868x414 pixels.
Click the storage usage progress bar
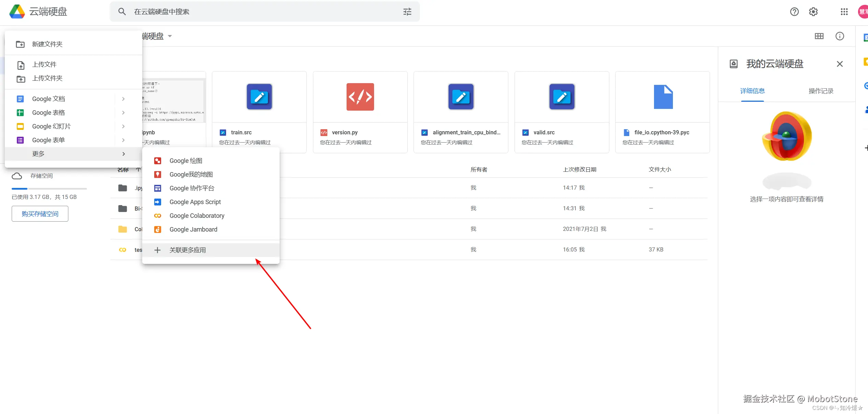(x=49, y=189)
